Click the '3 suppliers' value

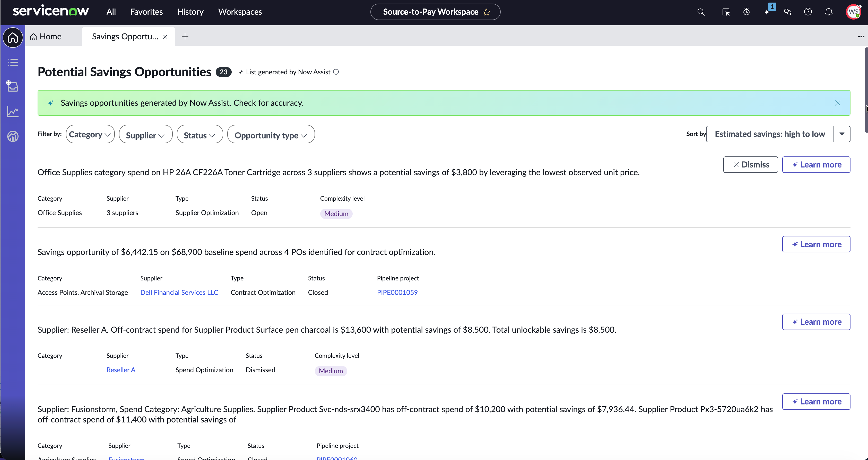tap(122, 213)
